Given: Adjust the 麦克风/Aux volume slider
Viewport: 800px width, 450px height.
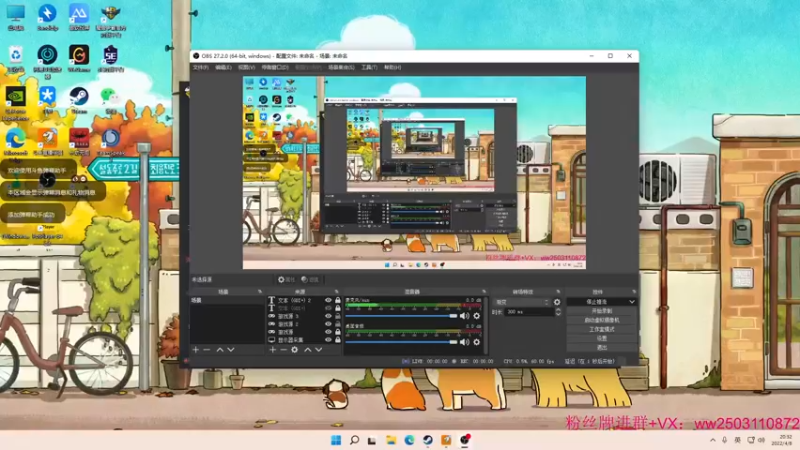Looking at the screenshot, I should point(402,316).
